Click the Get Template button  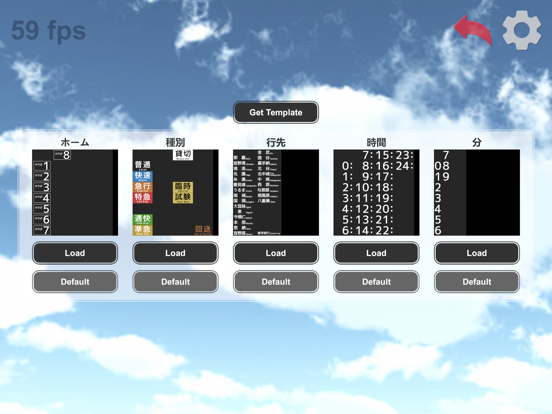click(276, 112)
